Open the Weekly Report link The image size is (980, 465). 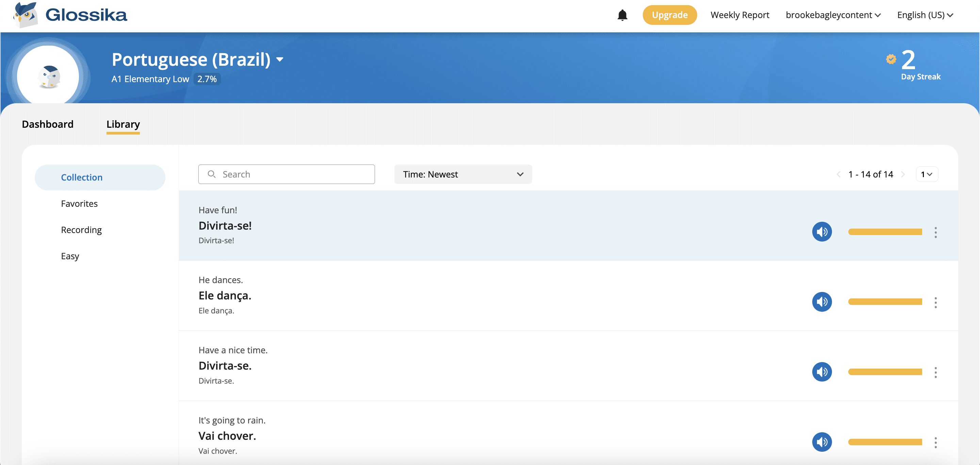[x=739, y=15]
